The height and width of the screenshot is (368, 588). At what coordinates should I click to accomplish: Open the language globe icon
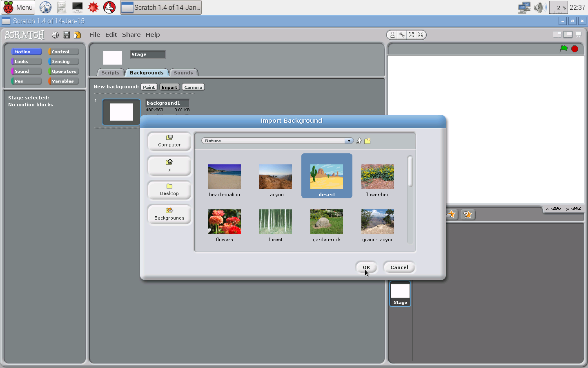click(55, 35)
